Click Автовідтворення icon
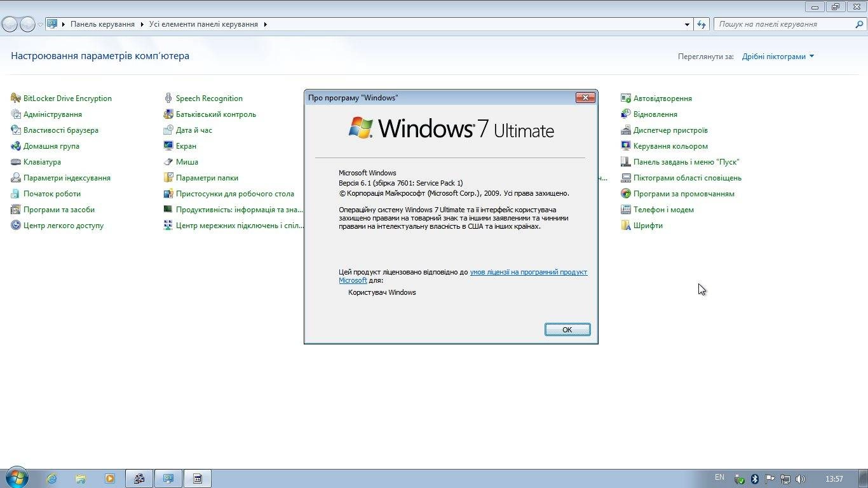868x488 pixels. pos(626,98)
